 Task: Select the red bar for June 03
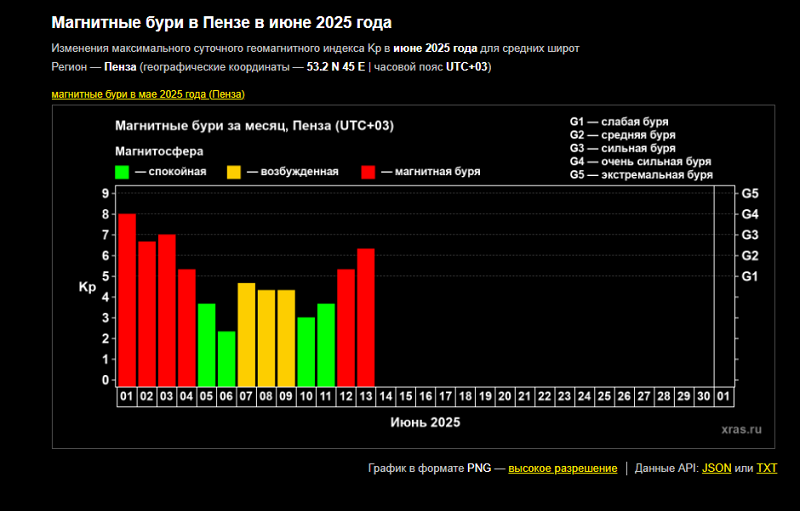pos(167,310)
